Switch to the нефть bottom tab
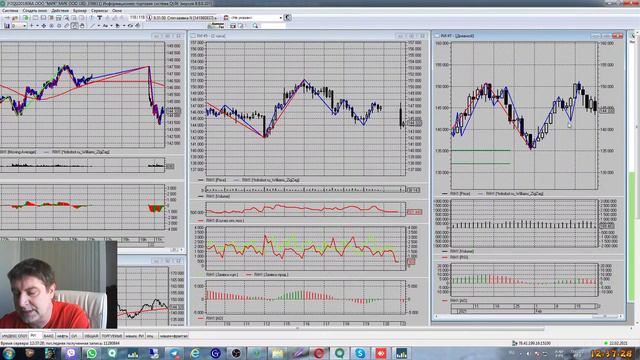 pyautogui.click(x=62, y=336)
